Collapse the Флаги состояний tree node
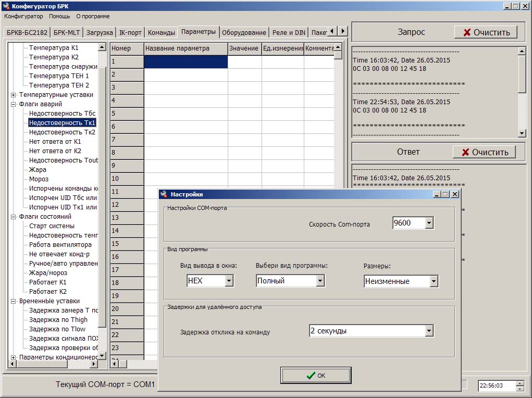Viewport: 532px width, 398px height. 13,217
